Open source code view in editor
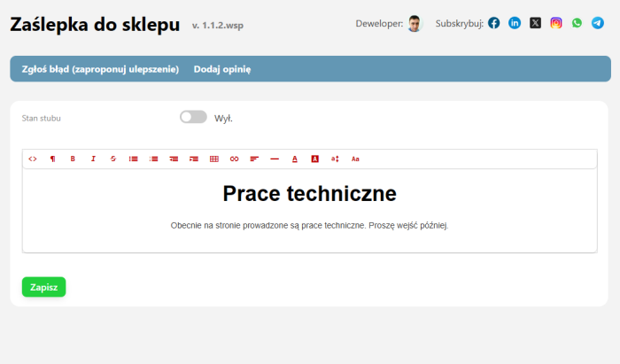The width and height of the screenshot is (620, 364). (x=33, y=159)
